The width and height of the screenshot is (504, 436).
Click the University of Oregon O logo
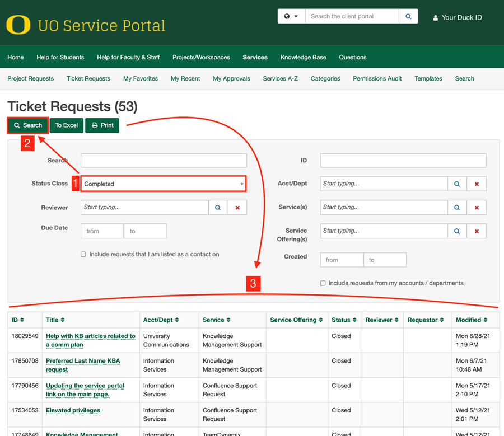(18, 25)
